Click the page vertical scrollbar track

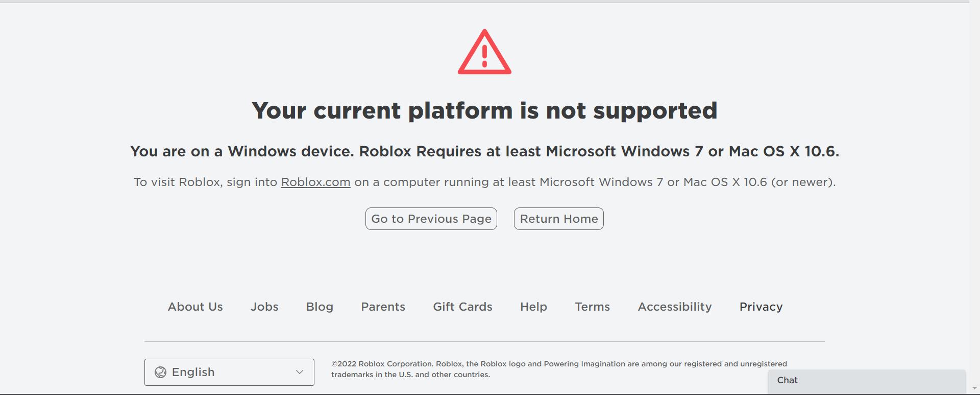pyautogui.click(x=974, y=194)
